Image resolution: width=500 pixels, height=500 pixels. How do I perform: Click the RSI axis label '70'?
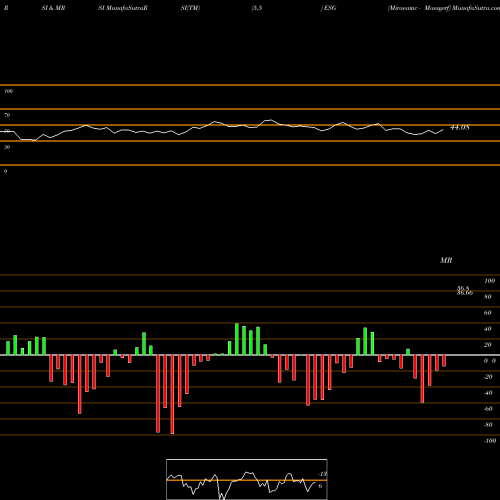(x=7, y=115)
